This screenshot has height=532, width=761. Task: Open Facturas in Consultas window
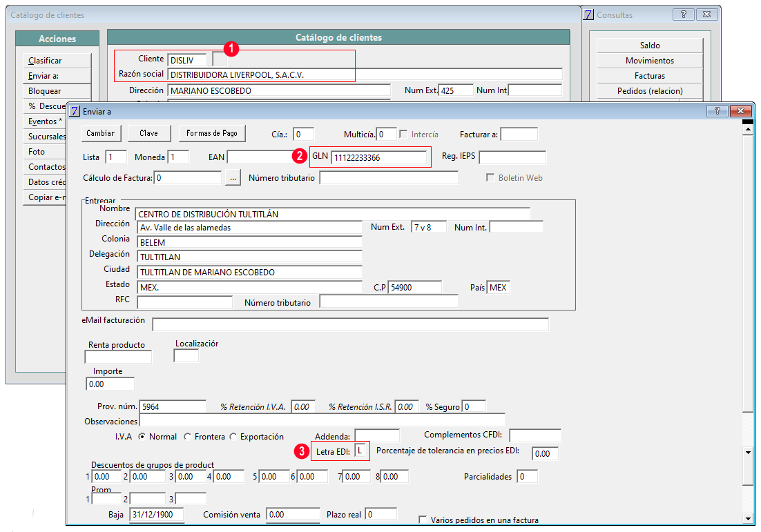coord(649,76)
